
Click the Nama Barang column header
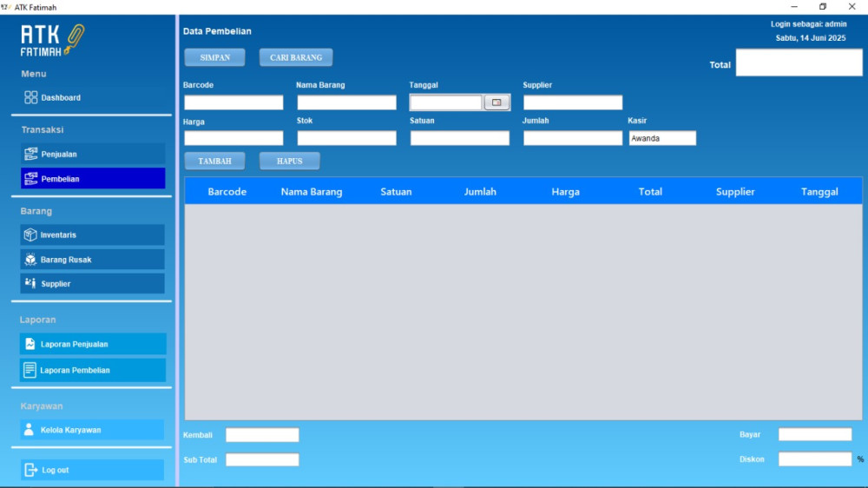(312, 192)
